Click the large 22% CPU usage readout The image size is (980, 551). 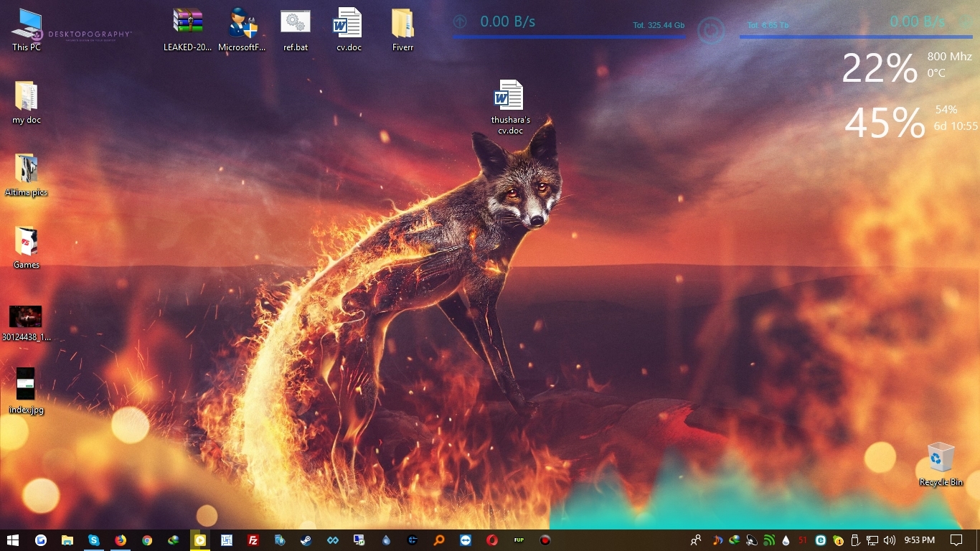click(880, 69)
